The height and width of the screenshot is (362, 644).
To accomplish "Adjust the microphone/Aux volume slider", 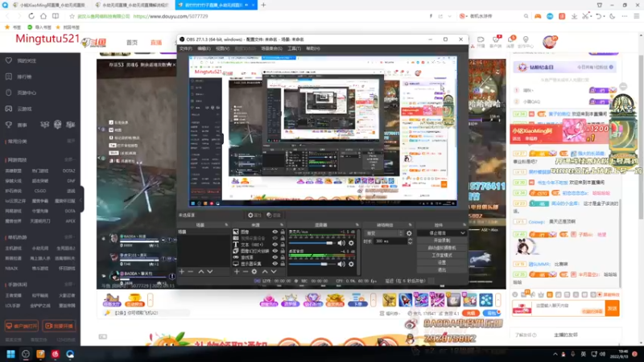I will [312, 243].
